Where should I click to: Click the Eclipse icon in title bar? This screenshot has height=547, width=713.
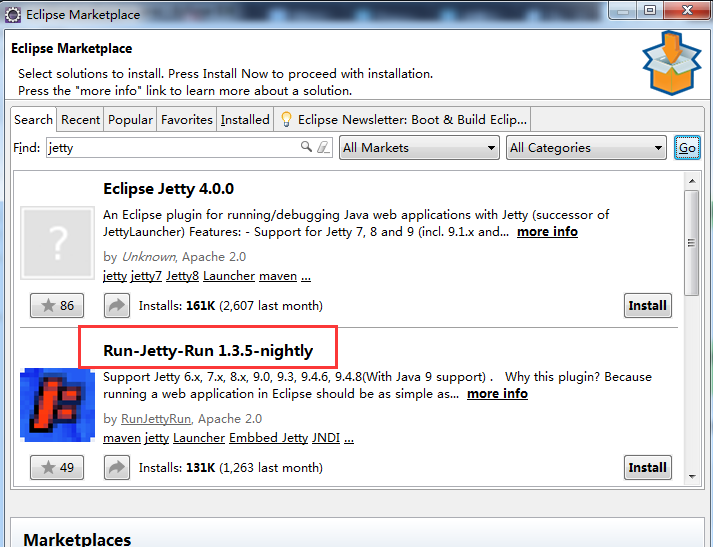point(13,15)
